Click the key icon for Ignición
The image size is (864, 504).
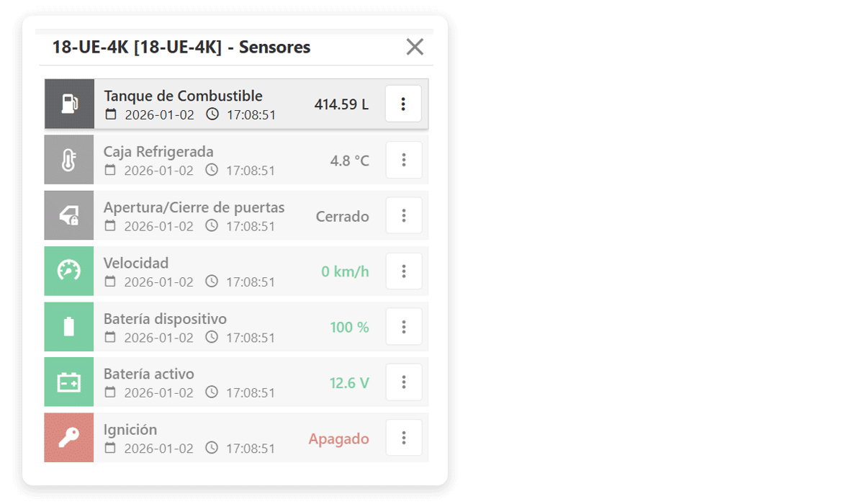pos(69,438)
